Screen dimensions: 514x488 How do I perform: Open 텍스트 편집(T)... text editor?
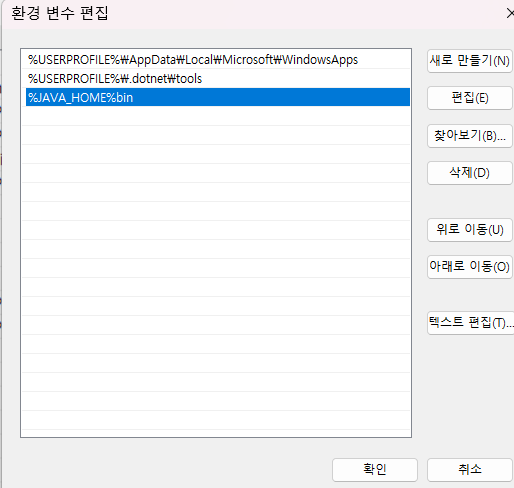[x=470, y=323]
